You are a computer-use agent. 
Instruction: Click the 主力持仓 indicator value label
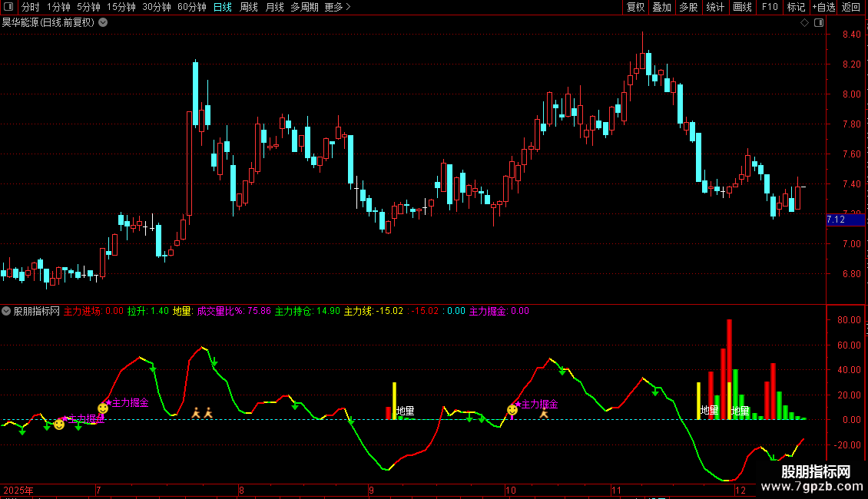click(307, 311)
